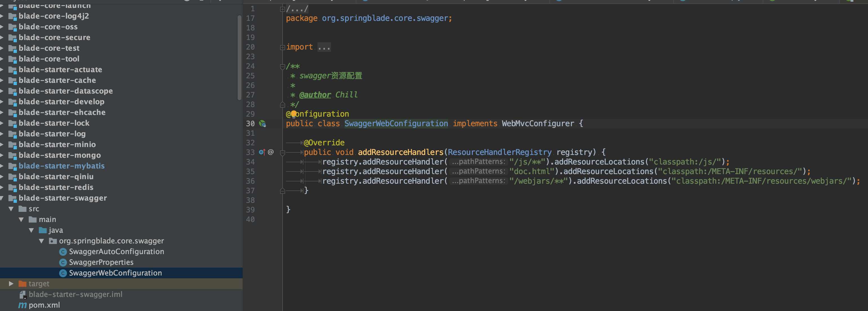This screenshot has width=868, height=311.
Task: Click the @Override annotation on line 32
Action: 324,143
